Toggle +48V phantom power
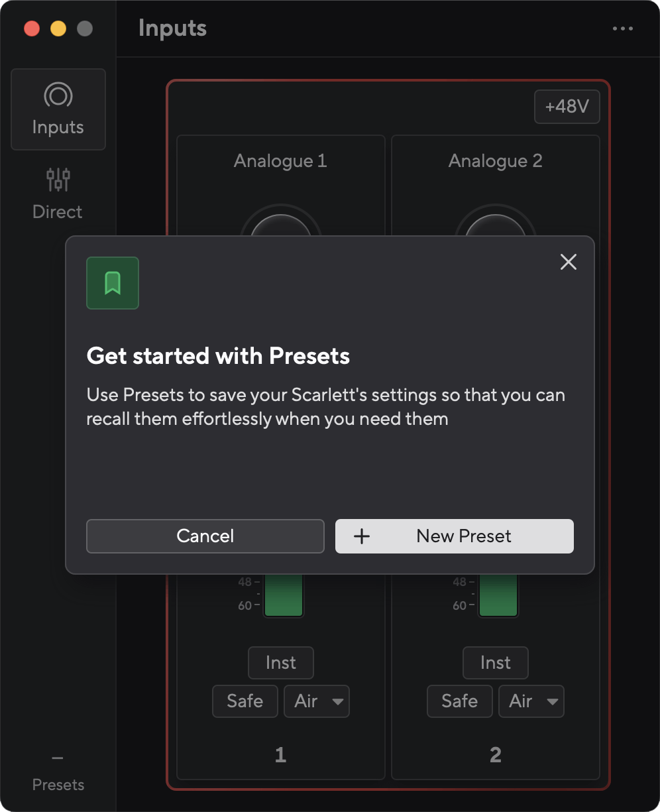Screen dimensions: 660x812 tap(567, 107)
